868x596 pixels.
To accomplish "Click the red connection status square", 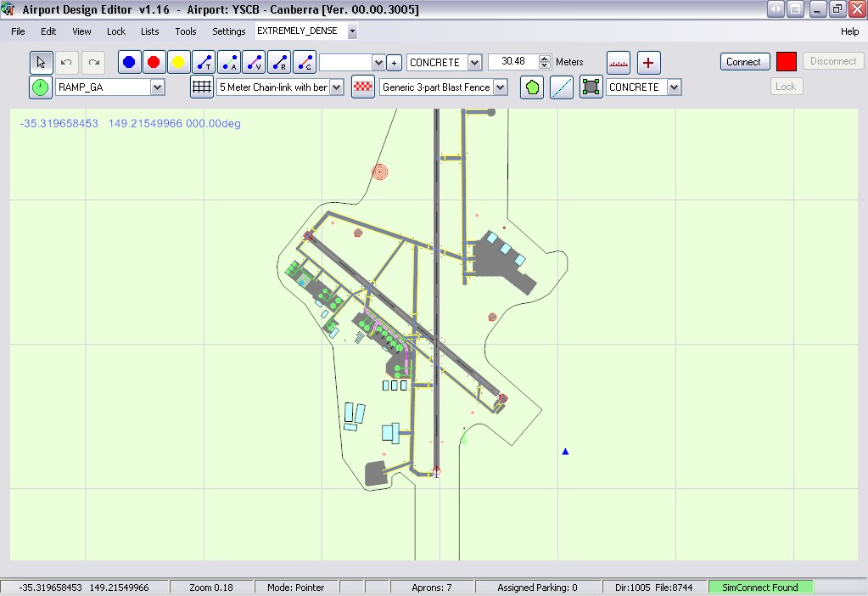I will pos(787,61).
